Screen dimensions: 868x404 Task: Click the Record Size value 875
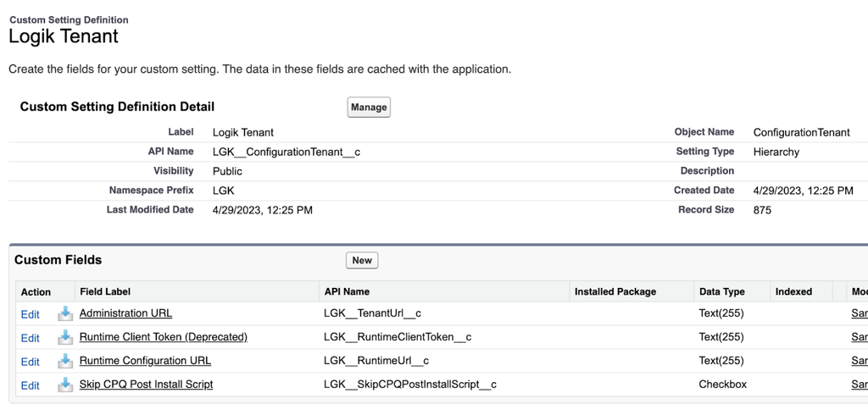(x=762, y=210)
